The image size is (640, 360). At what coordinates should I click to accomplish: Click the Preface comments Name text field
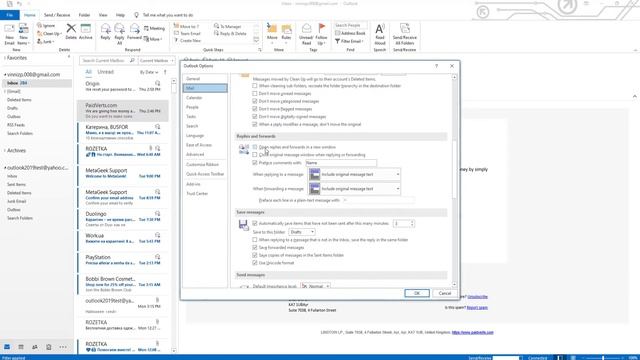click(341, 163)
